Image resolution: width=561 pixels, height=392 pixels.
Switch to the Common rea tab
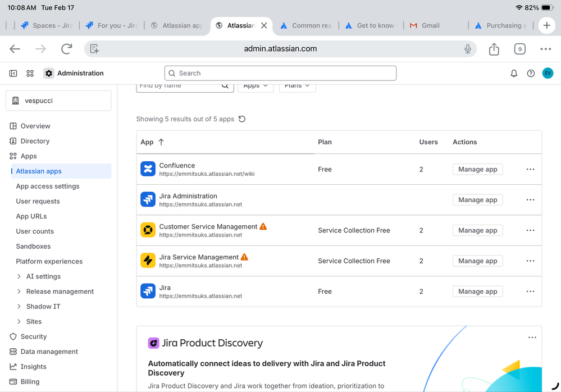click(306, 25)
